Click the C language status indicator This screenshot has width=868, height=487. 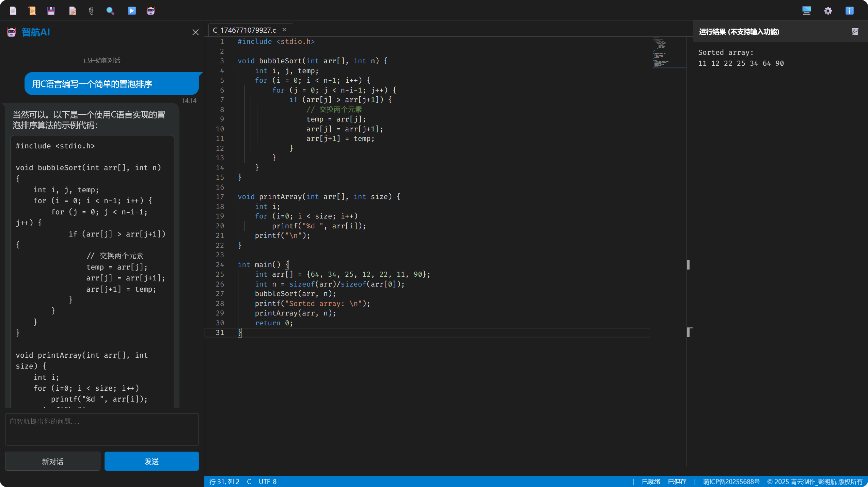(x=249, y=482)
